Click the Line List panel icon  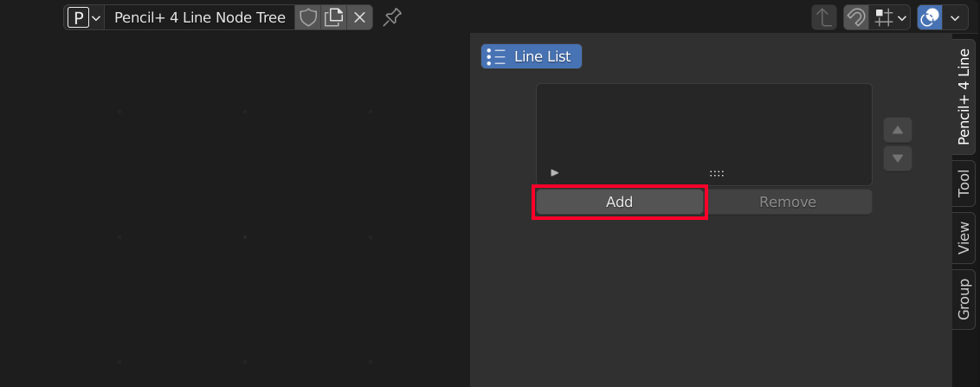click(496, 57)
